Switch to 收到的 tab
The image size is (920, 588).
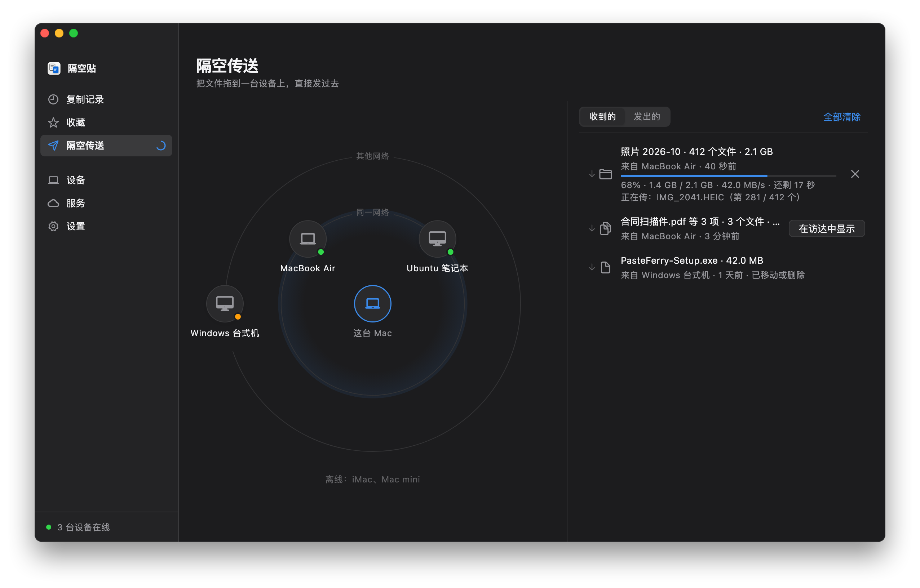tap(602, 116)
